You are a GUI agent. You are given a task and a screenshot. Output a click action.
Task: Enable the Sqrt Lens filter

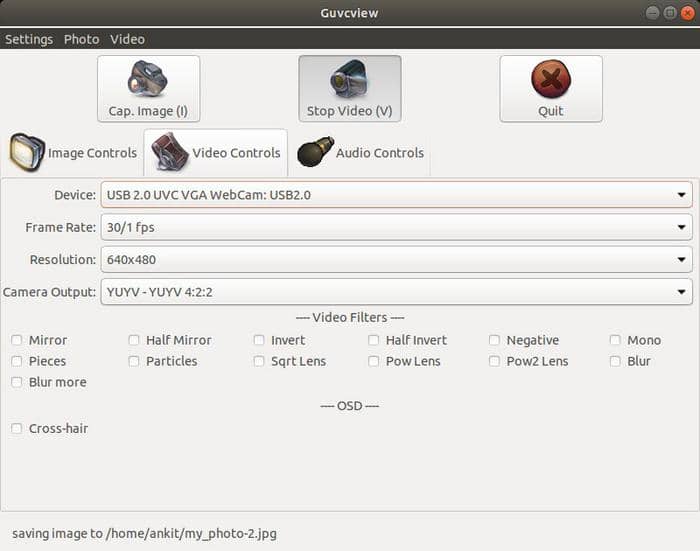click(x=259, y=361)
